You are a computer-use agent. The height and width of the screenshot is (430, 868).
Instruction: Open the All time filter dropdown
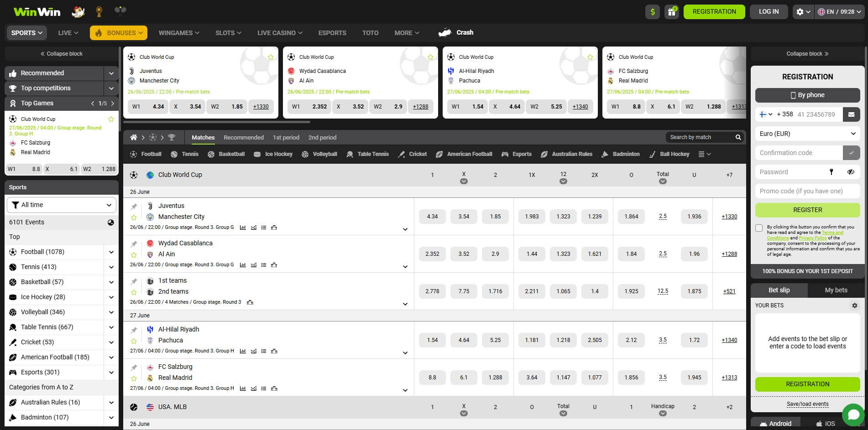[x=61, y=205]
